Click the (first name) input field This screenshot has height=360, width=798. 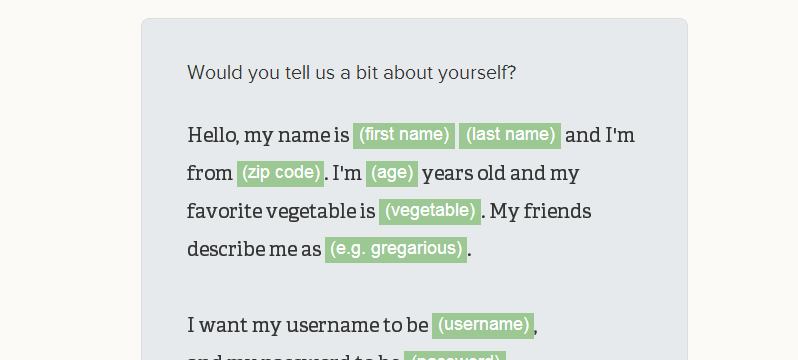point(404,135)
